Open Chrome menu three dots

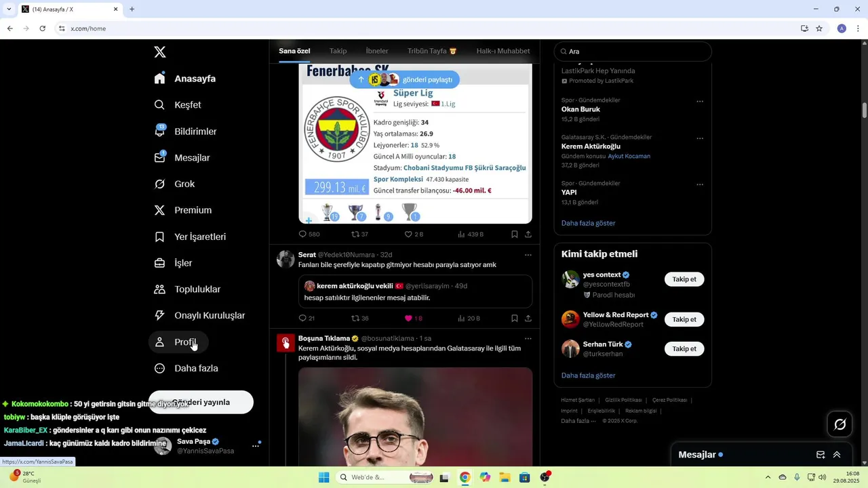(858, 28)
